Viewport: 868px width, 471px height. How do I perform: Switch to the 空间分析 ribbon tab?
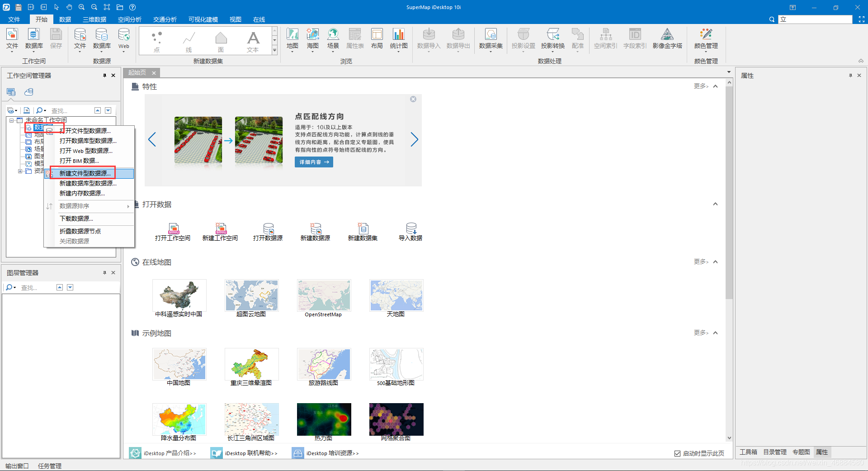pyautogui.click(x=130, y=19)
